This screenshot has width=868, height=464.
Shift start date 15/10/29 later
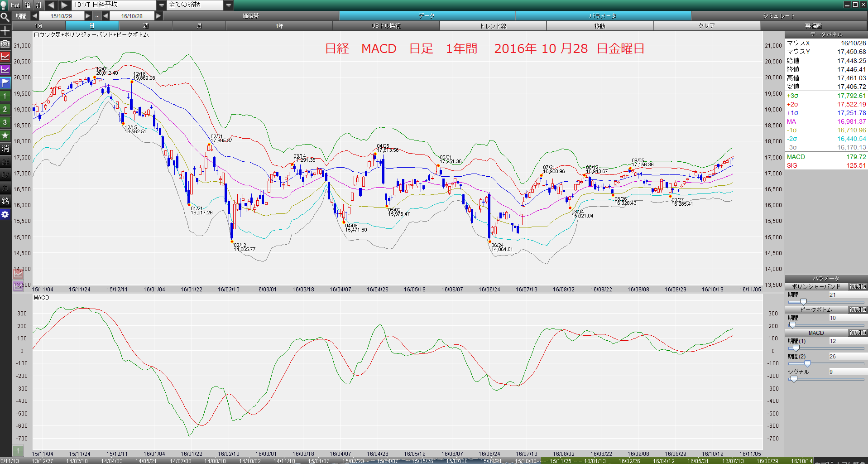(x=88, y=16)
